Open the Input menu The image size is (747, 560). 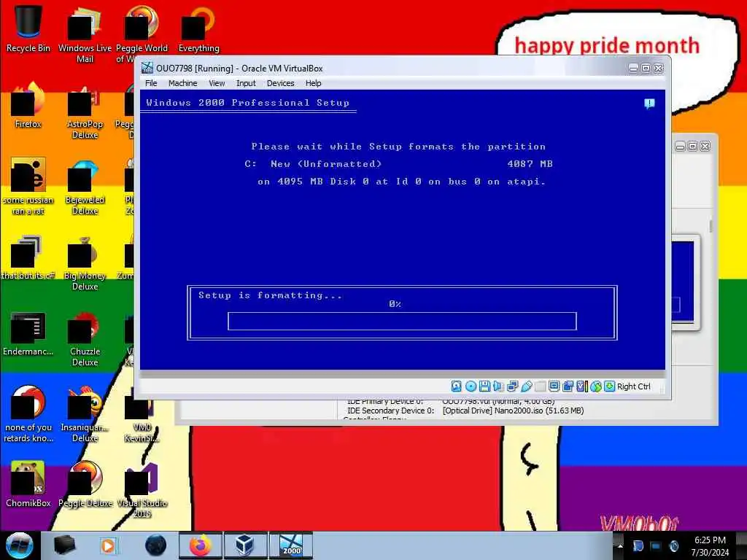[246, 83]
